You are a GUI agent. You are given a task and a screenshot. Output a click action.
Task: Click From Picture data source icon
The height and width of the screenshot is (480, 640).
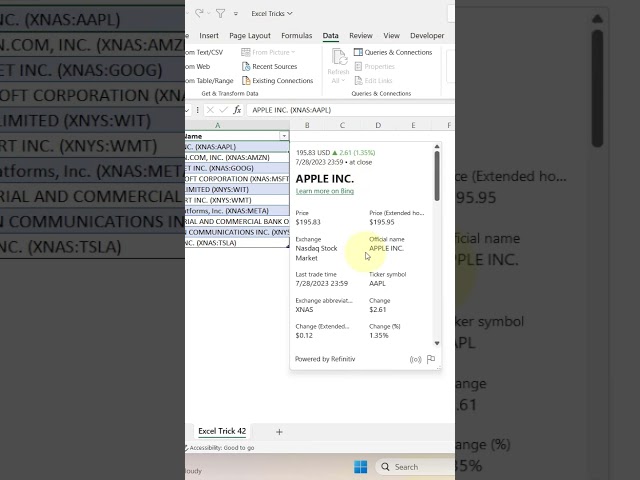click(x=246, y=52)
